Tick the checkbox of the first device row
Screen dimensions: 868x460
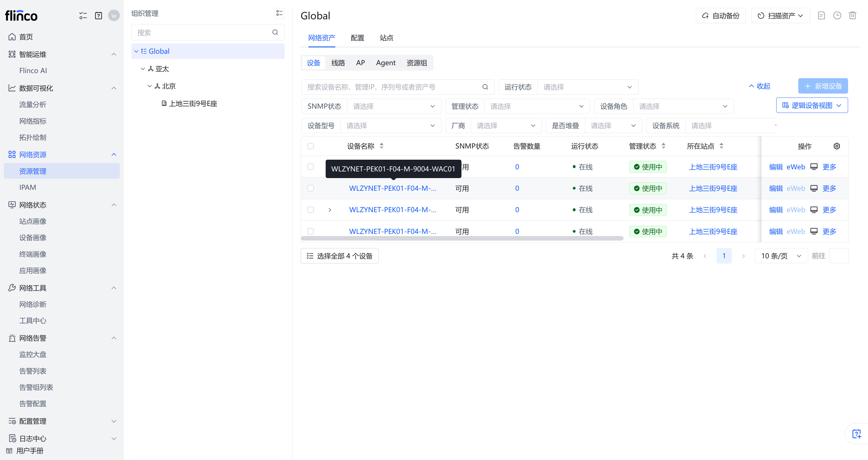[x=310, y=167]
